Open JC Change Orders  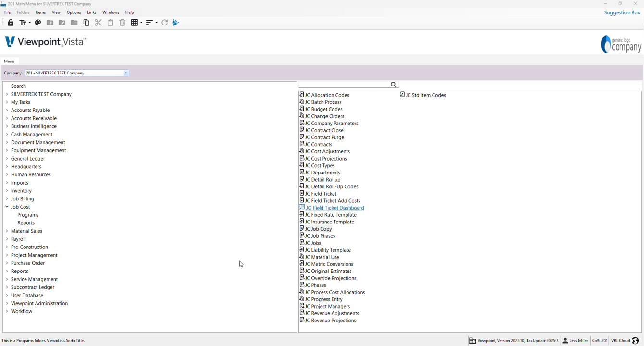[x=325, y=116]
